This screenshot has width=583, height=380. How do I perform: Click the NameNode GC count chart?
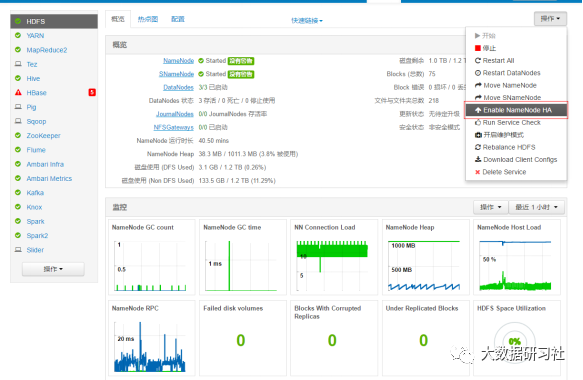[152, 257]
